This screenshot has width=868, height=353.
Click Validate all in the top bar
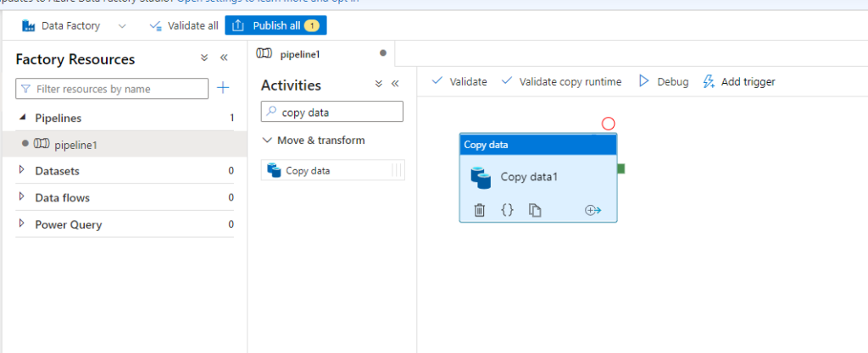183,26
